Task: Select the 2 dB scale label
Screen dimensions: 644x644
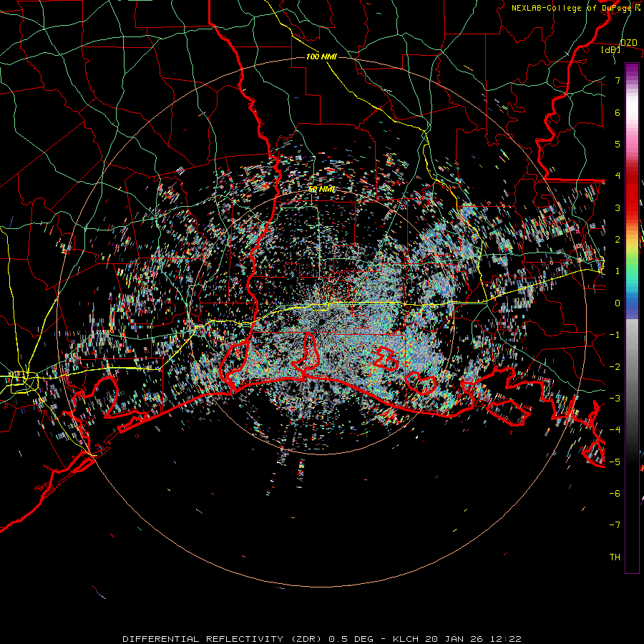Action: pos(618,240)
